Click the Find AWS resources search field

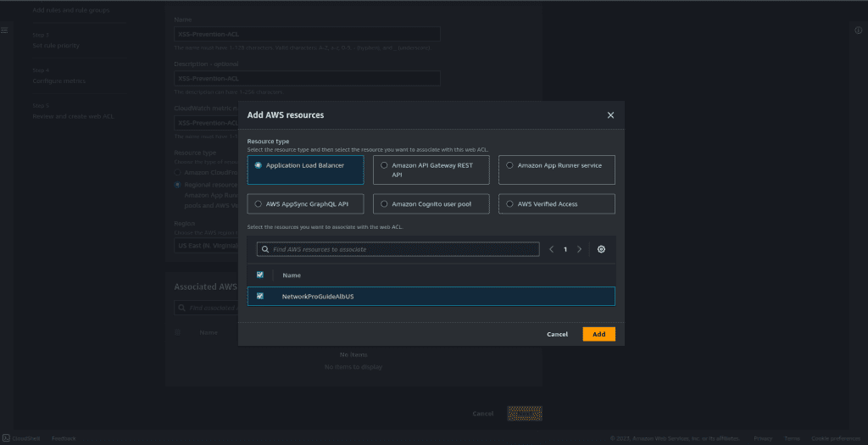398,249
